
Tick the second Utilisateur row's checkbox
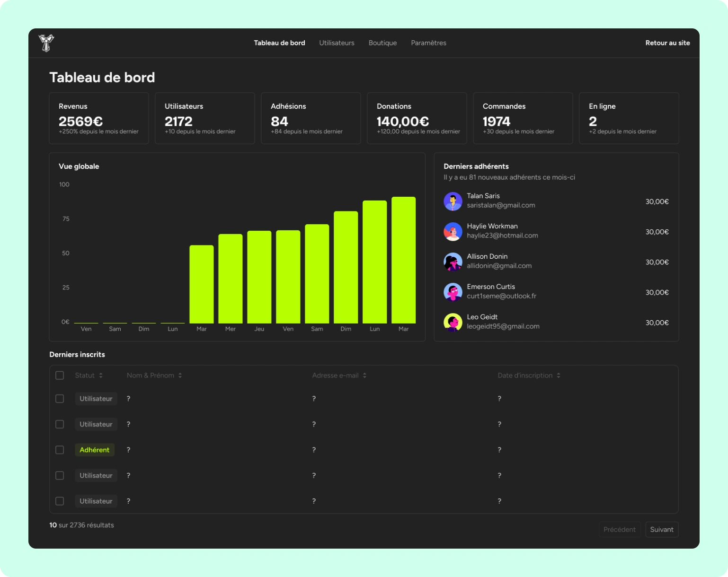pos(60,424)
